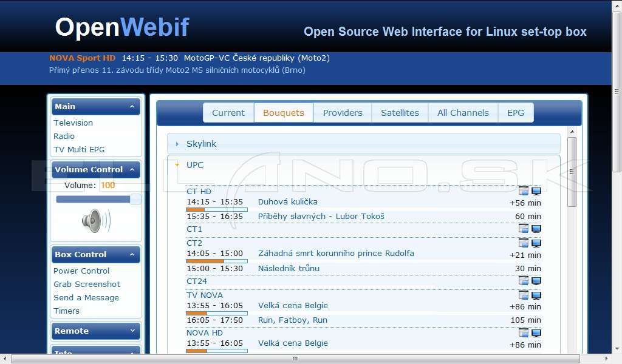Open TV Multi EPG

click(79, 150)
